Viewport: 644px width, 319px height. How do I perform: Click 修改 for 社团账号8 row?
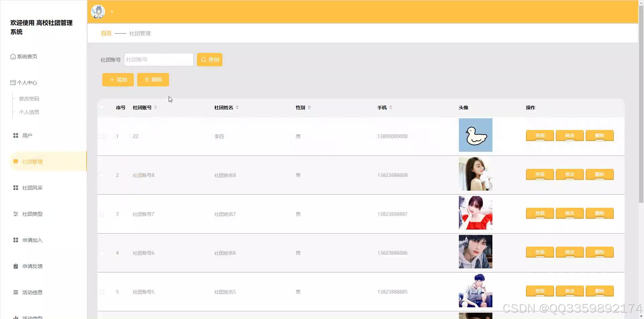(x=570, y=174)
